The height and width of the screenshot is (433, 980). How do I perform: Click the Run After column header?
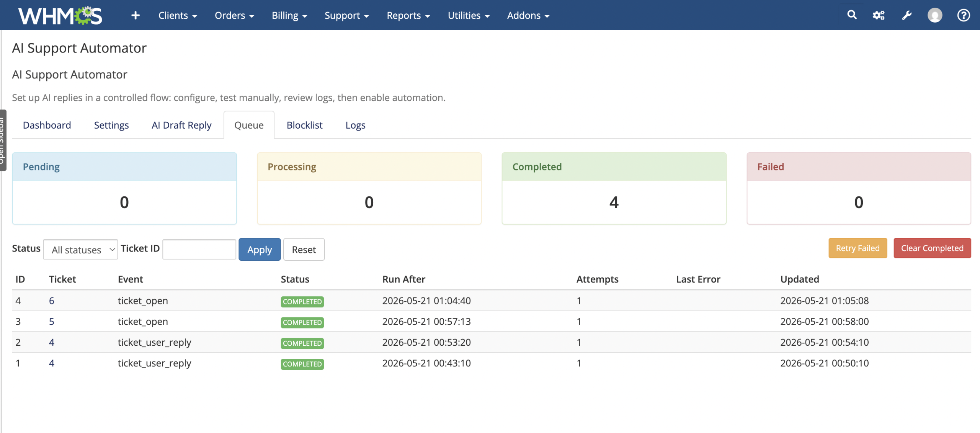pyautogui.click(x=404, y=279)
